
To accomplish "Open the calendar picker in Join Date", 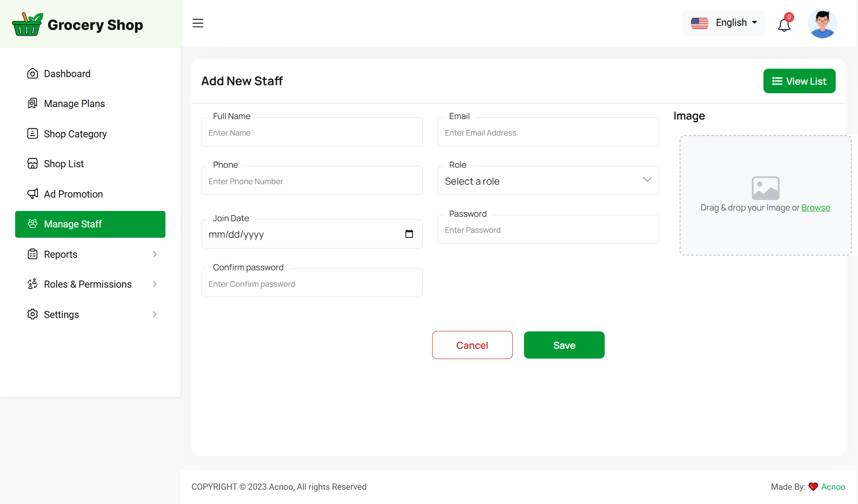I will 409,234.
